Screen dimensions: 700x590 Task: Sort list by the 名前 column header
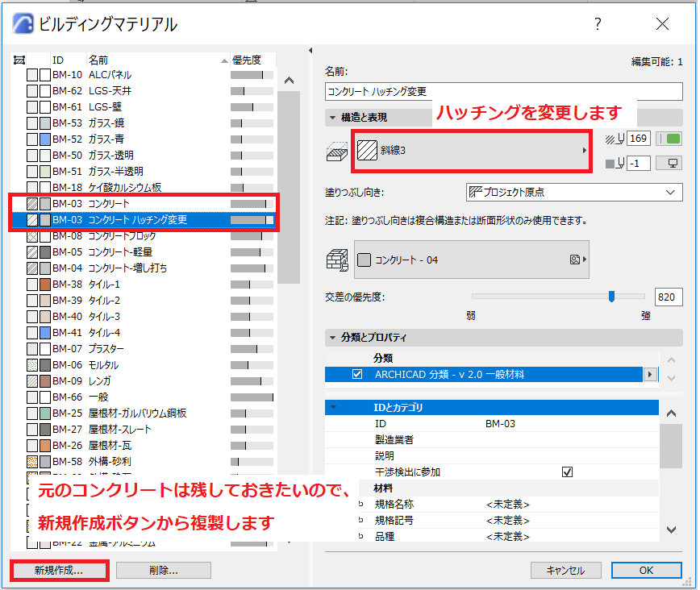(x=158, y=60)
